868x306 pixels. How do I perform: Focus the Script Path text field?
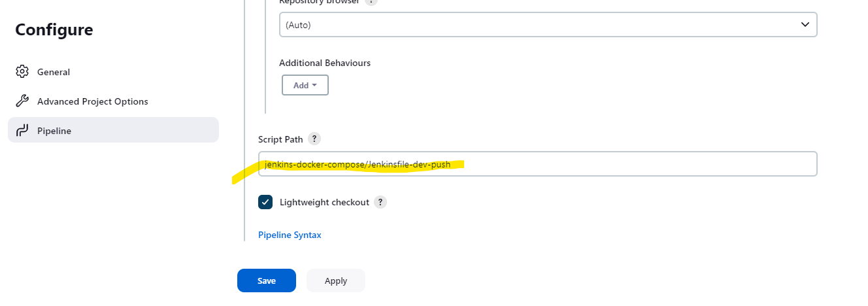point(537,164)
